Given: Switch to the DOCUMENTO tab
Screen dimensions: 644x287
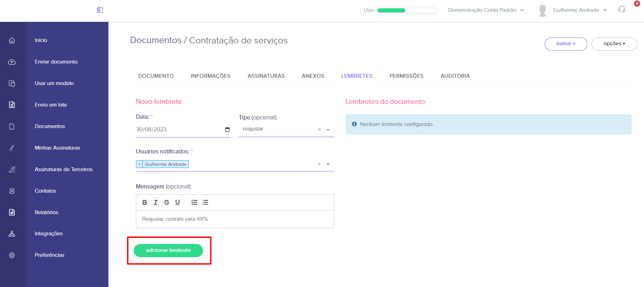Looking at the screenshot, I should tap(156, 76).
